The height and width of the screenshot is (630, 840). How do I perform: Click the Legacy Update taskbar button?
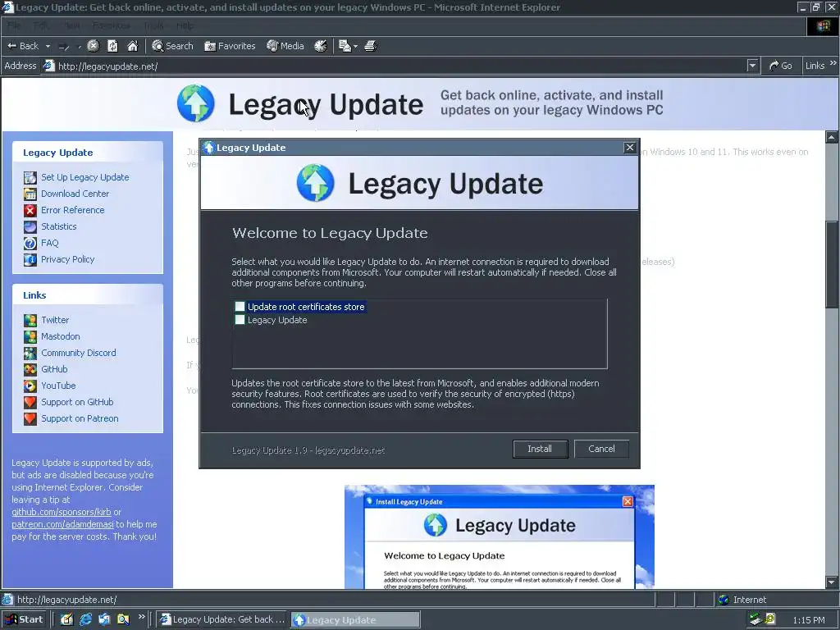coord(356,619)
